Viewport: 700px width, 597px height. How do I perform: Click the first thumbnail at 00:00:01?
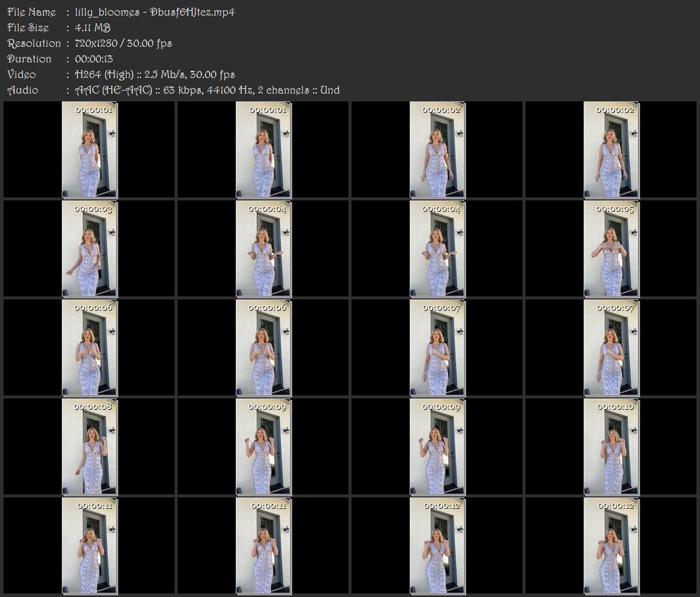click(x=89, y=149)
